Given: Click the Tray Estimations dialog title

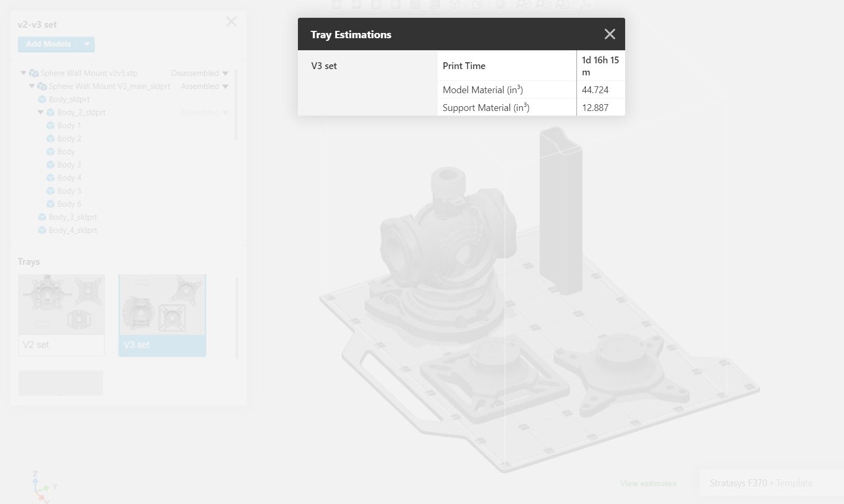Looking at the screenshot, I should 351,35.
